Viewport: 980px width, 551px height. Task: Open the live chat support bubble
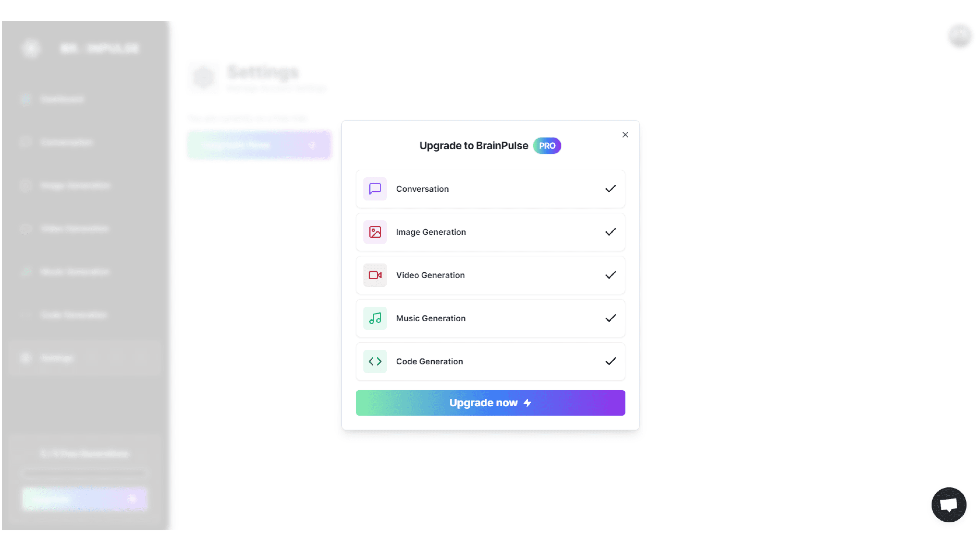tap(949, 505)
